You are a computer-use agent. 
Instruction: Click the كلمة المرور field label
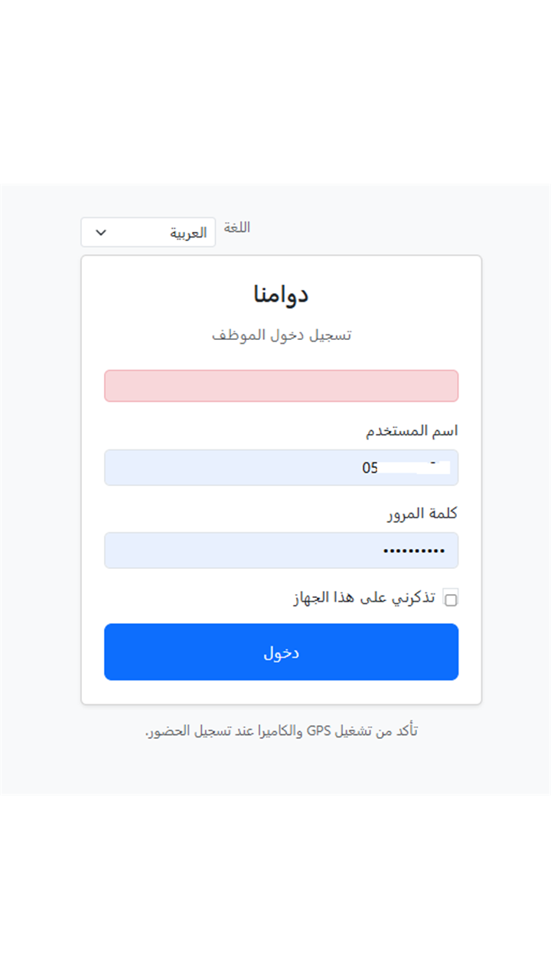coord(429,513)
